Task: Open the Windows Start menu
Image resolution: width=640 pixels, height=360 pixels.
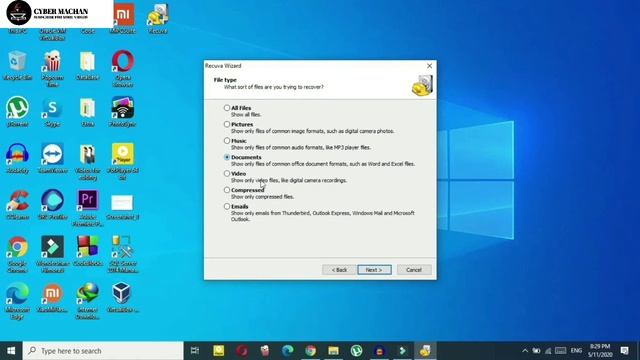Action: click(x=11, y=351)
